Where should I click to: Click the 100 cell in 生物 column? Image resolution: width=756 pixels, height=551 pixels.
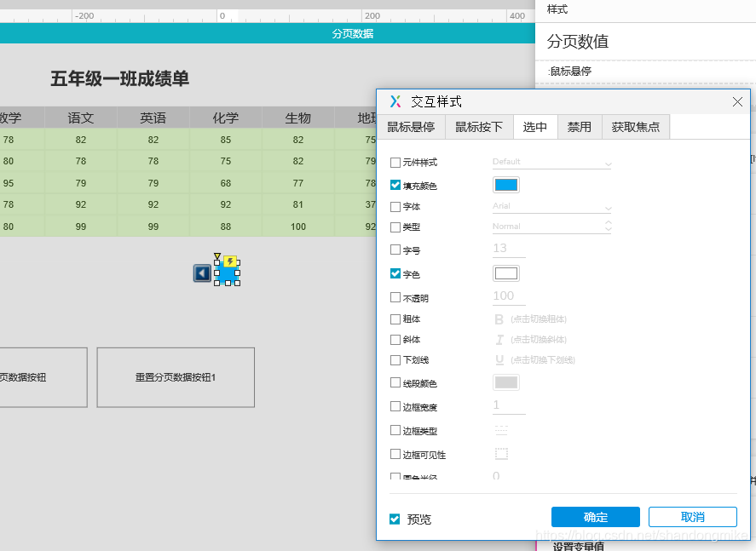point(298,227)
